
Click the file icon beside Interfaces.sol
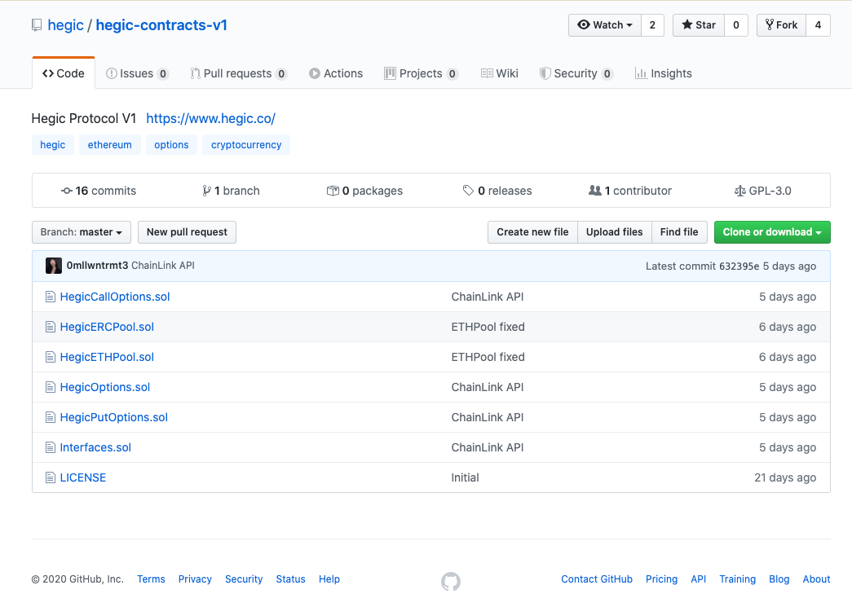coord(50,447)
